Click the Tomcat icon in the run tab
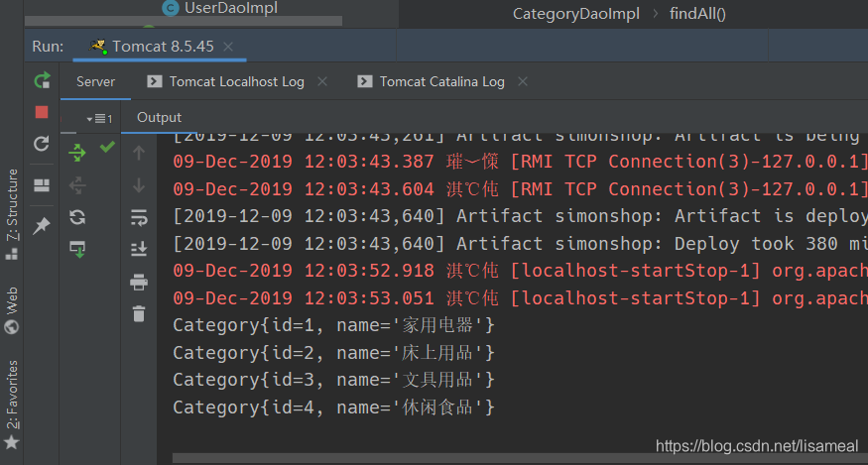Image resolution: width=868 pixels, height=465 pixels. pos(98,47)
